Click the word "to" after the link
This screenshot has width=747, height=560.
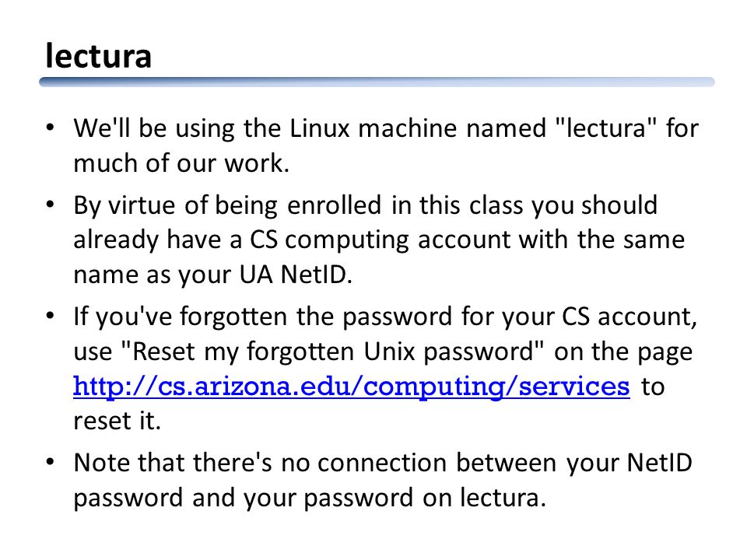[x=653, y=387]
